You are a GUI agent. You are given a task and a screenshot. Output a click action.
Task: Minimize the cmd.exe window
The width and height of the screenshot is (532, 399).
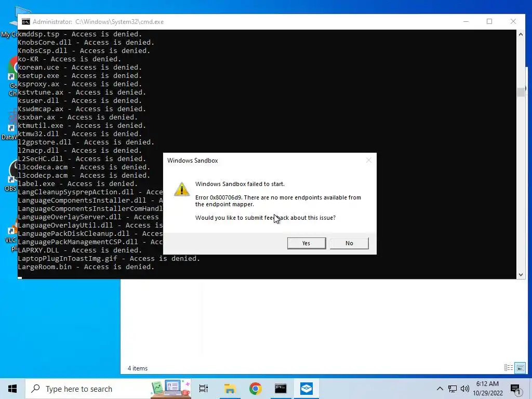pyautogui.click(x=466, y=21)
